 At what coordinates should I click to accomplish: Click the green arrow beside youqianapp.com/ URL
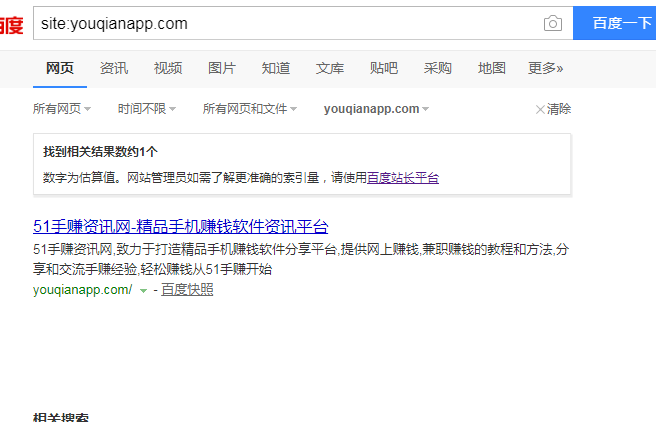coord(143,291)
